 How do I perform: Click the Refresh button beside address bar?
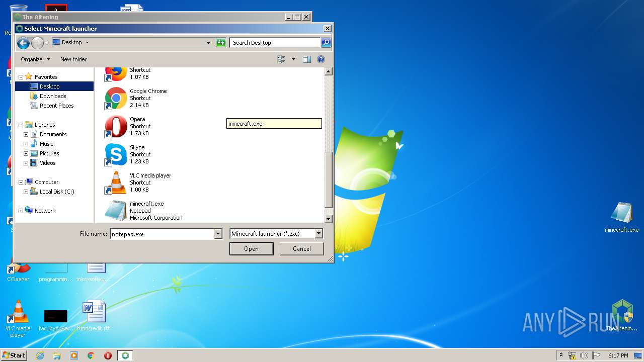tap(221, 43)
